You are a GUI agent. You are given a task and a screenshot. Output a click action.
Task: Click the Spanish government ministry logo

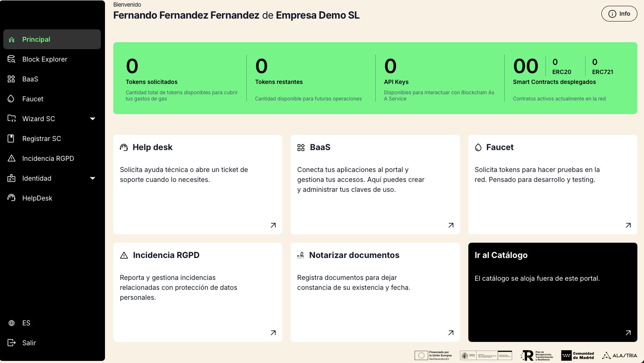(486, 356)
